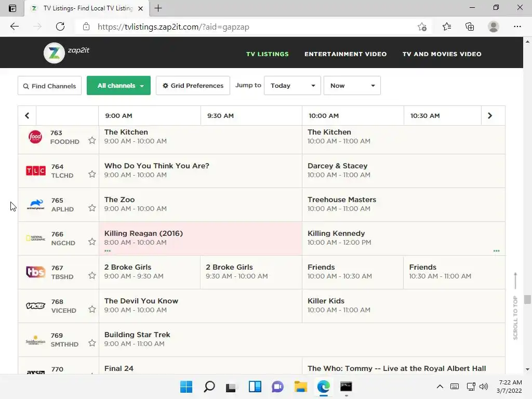Click the Food Network channel logo
Viewport: 532px width, 399px height.
pyautogui.click(x=35, y=137)
